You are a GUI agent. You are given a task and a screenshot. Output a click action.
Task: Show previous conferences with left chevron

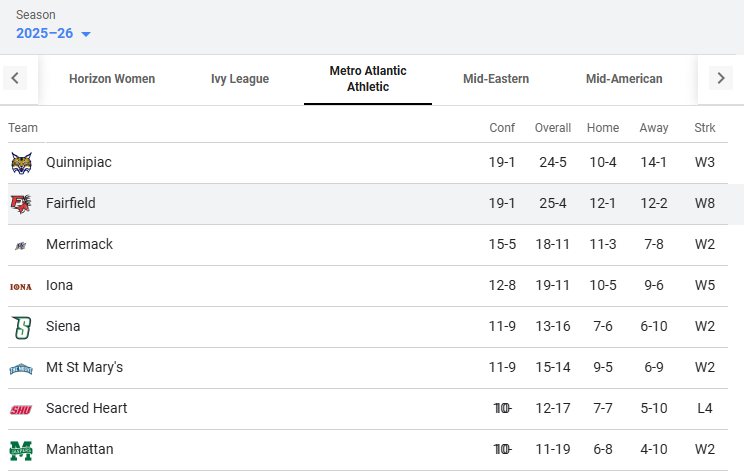click(x=15, y=78)
